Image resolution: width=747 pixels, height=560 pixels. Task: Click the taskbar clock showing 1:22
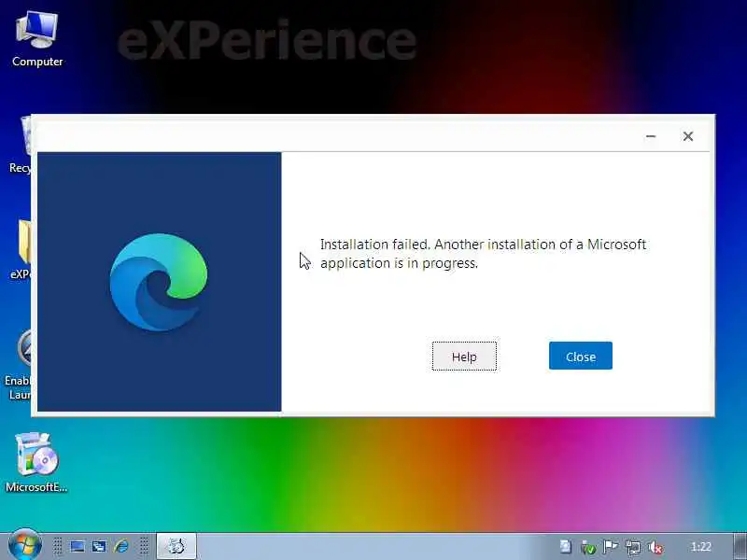pyautogui.click(x=701, y=547)
